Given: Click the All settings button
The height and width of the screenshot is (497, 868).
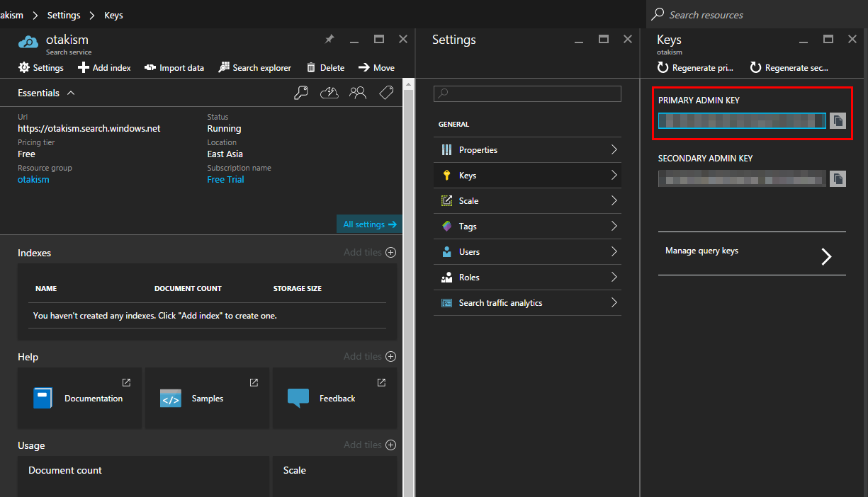Looking at the screenshot, I should [369, 224].
